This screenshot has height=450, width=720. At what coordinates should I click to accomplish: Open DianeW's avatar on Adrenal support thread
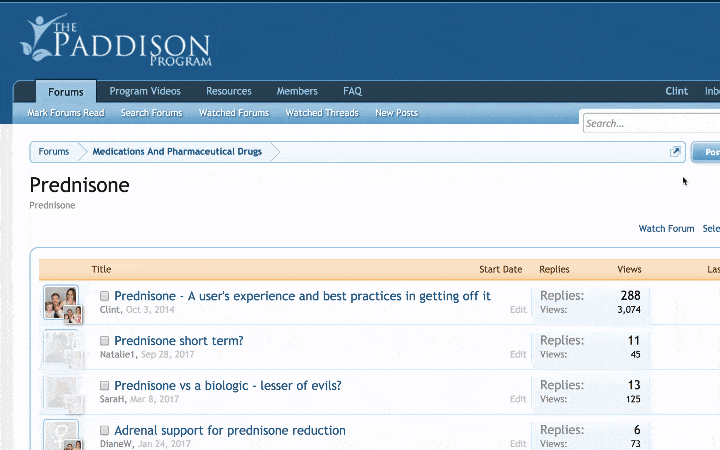tap(61, 435)
